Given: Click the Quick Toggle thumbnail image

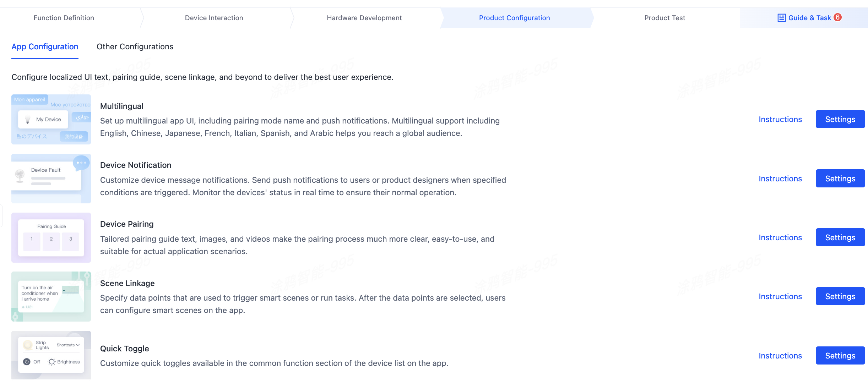Looking at the screenshot, I should (51, 355).
